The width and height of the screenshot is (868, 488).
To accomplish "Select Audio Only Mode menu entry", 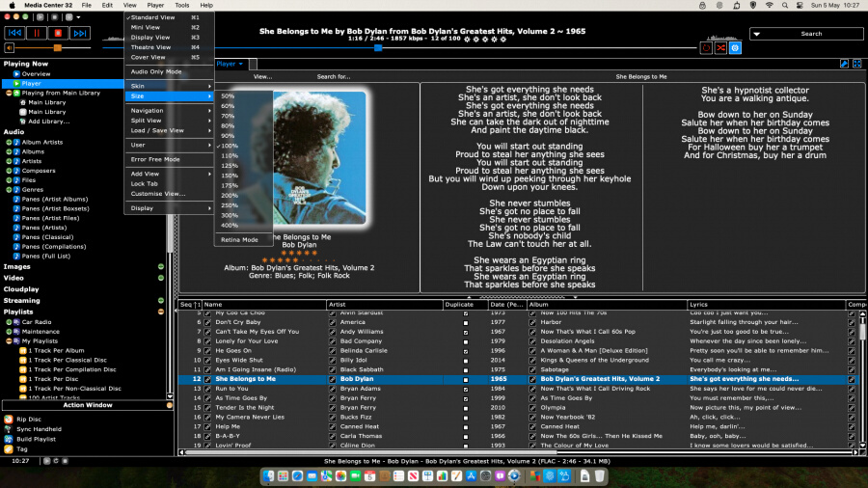I will (x=169, y=71).
